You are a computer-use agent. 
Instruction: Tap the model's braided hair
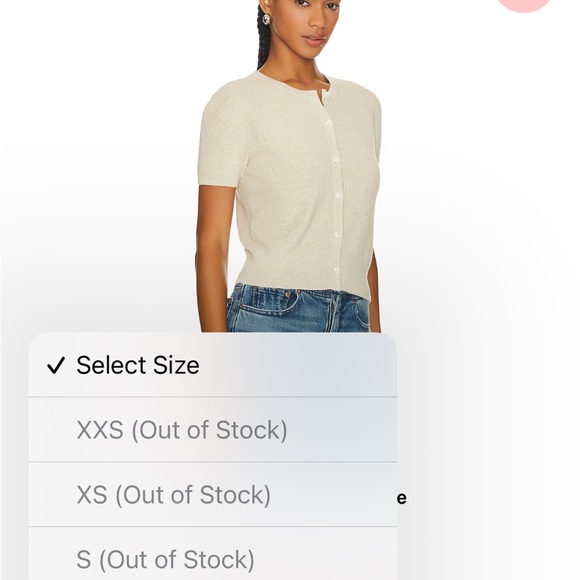pos(264,37)
